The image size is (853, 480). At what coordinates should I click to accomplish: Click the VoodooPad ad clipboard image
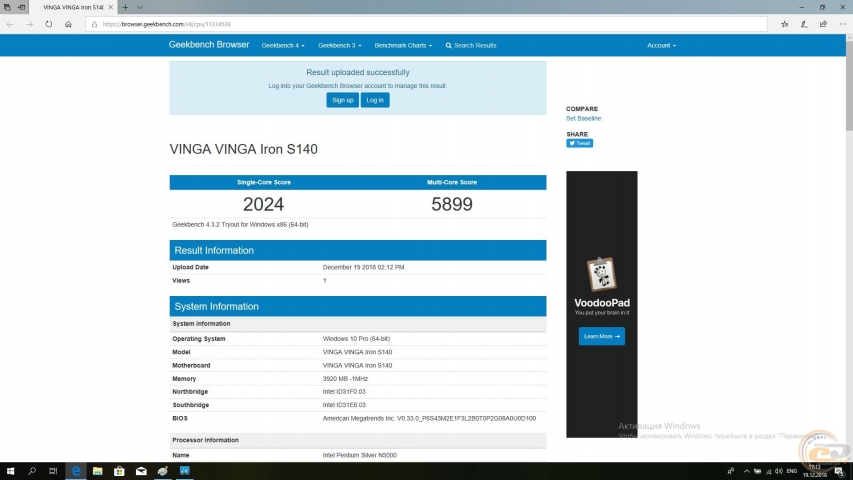[x=601, y=274]
